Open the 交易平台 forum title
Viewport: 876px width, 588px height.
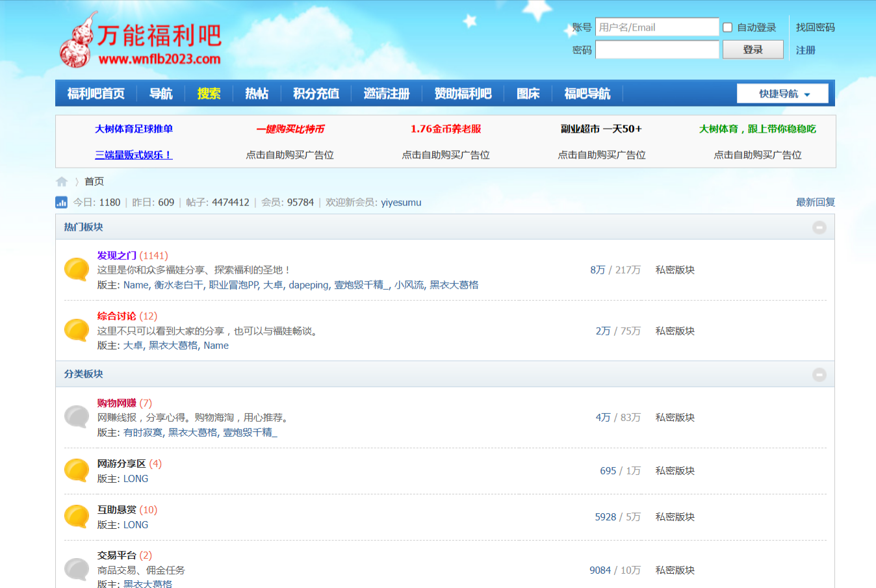tap(117, 555)
